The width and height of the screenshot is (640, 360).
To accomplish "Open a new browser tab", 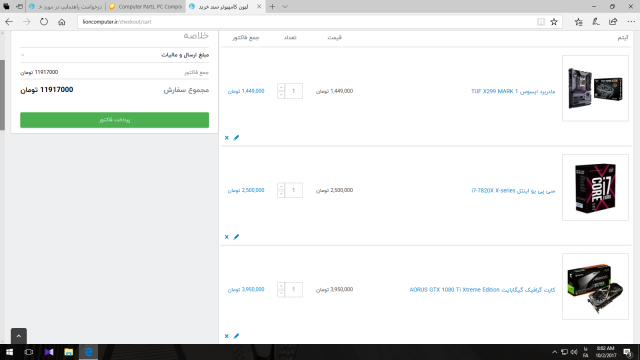I will coord(272,7).
